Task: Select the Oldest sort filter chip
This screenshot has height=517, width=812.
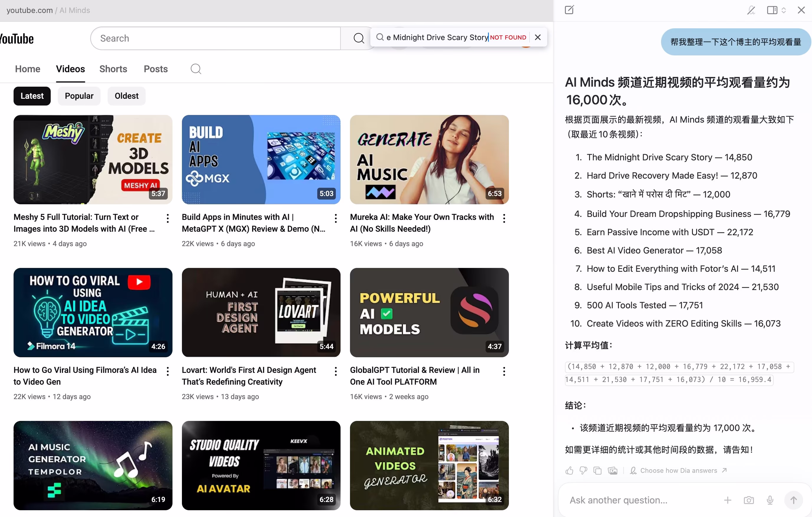Action: pyautogui.click(x=126, y=96)
